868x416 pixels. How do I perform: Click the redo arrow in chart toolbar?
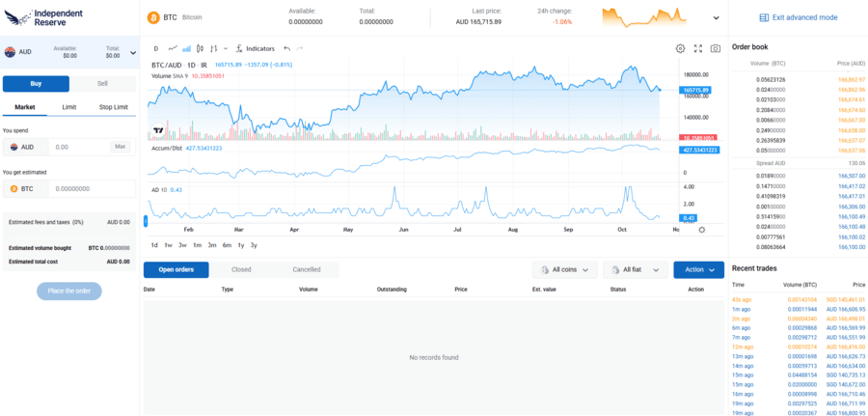pos(300,49)
